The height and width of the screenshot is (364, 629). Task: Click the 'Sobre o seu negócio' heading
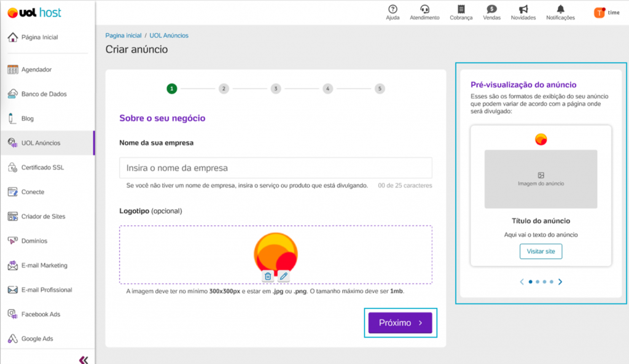pyautogui.click(x=162, y=118)
